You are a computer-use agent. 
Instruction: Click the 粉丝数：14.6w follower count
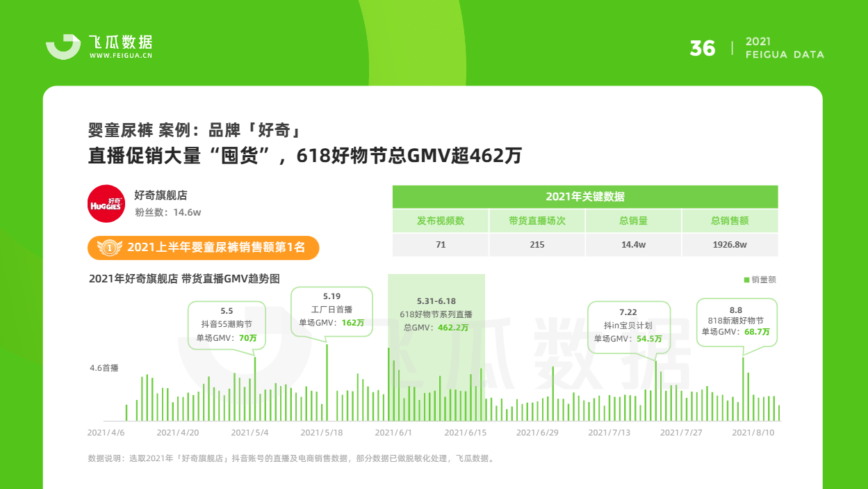(167, 213)
